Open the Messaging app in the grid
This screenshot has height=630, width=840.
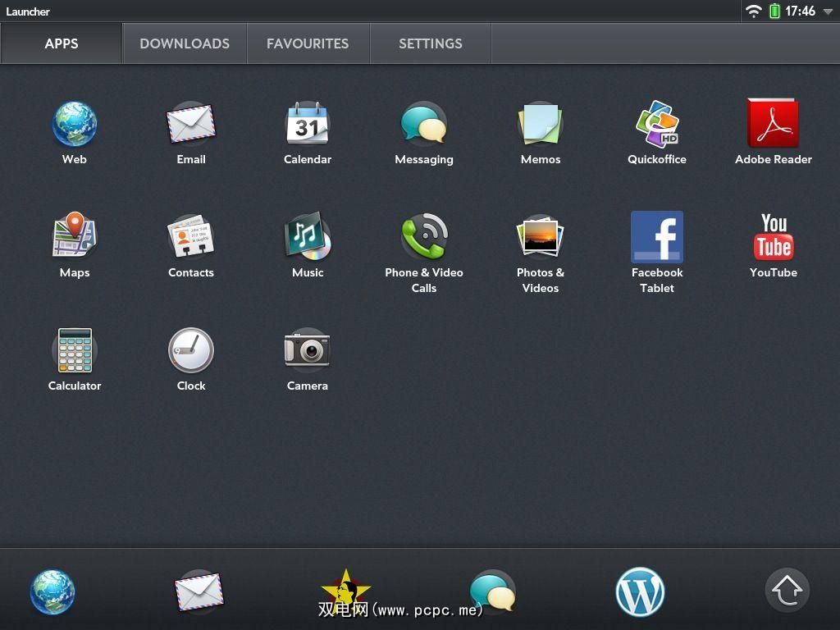424,124
